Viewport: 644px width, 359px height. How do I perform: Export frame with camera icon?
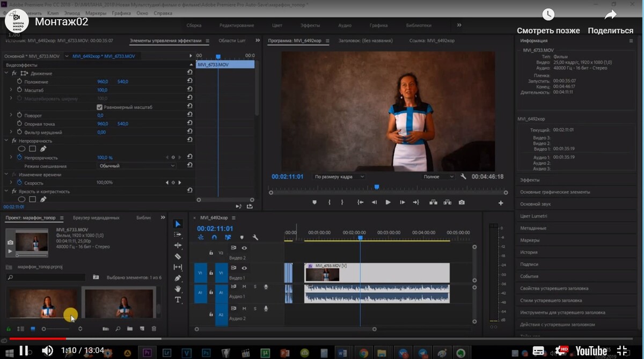462,202
